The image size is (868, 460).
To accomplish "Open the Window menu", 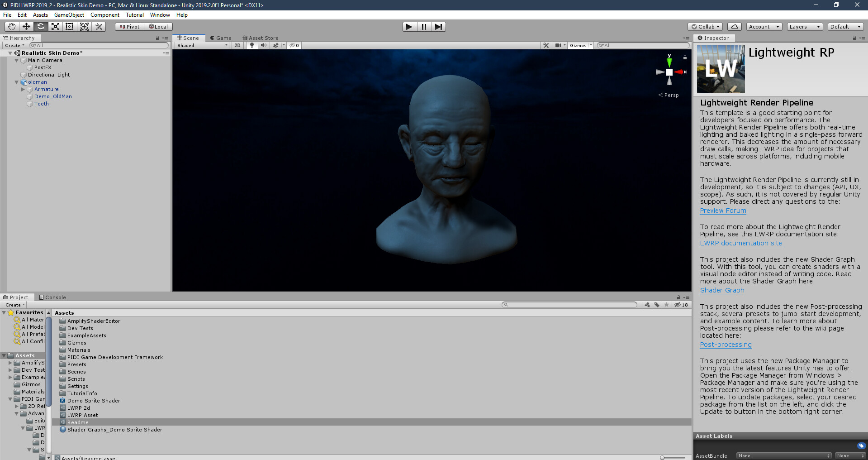I will point(160,15).
